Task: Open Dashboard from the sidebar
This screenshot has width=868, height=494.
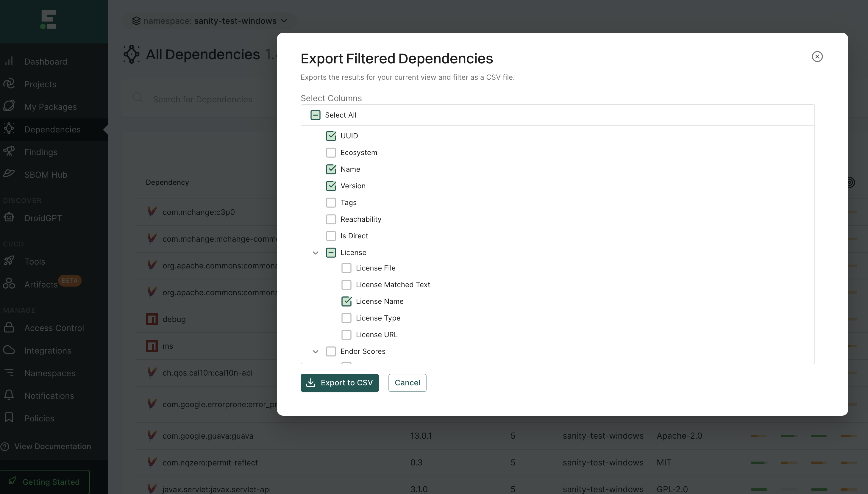Action: tap(46, 61)
